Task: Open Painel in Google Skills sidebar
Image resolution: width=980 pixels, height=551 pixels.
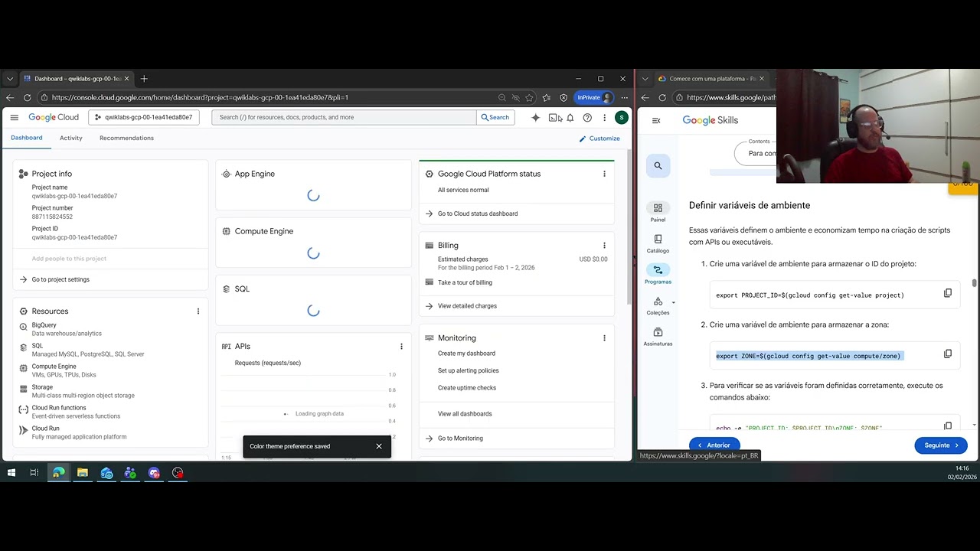Action: [x=658, y=212]
